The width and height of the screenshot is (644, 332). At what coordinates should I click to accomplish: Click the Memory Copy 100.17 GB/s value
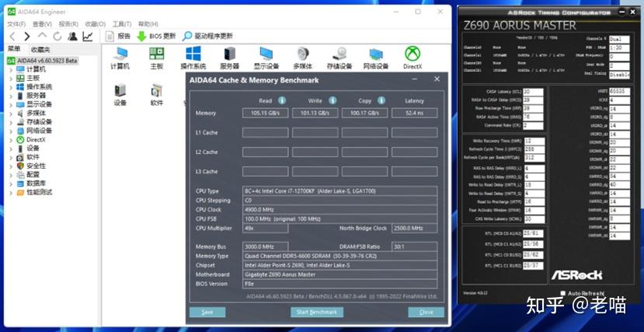(364, 113)
